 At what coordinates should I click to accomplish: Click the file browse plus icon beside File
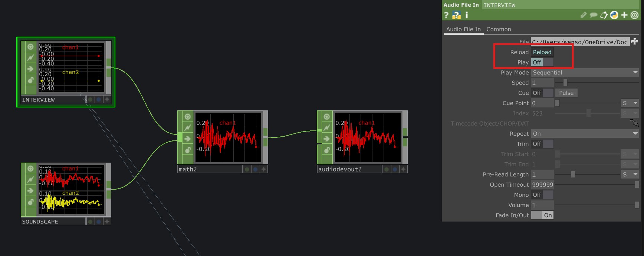[635, 41]
